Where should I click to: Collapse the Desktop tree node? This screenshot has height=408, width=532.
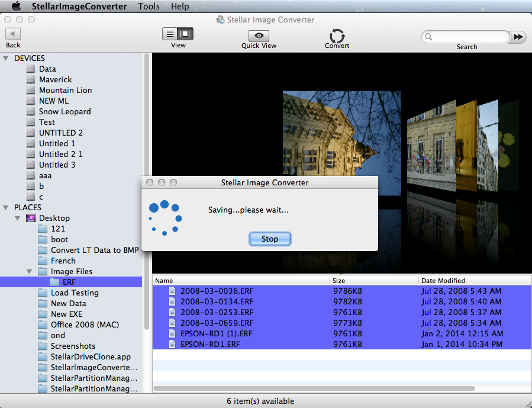point(18,219)
